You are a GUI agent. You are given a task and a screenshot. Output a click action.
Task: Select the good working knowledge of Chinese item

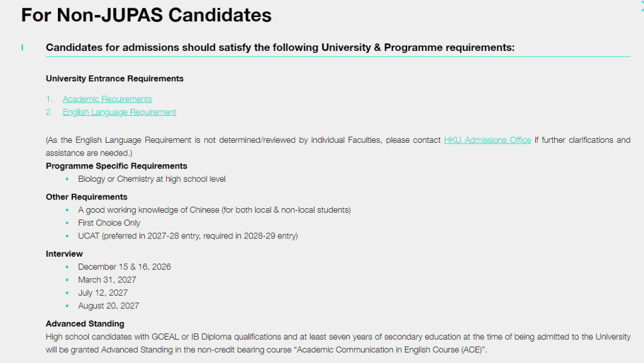click(x=214, y=210)
